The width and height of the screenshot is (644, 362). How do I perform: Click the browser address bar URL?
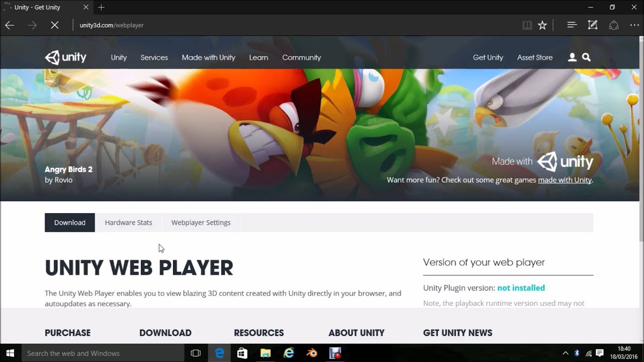point(112,25)
